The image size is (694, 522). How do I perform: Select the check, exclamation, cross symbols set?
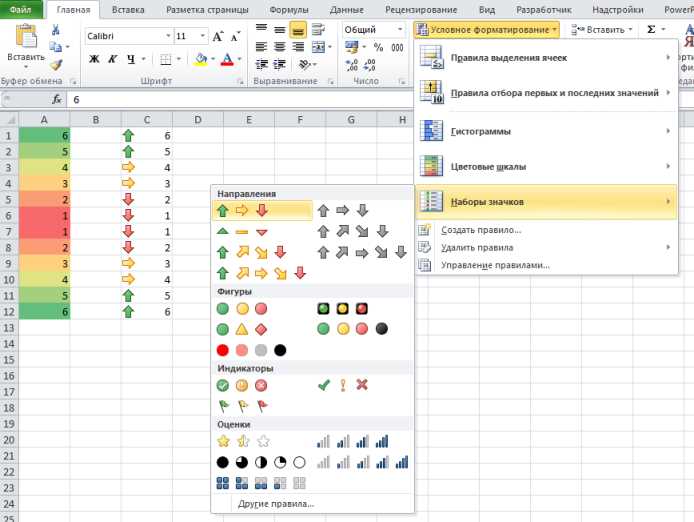(343, 385)
